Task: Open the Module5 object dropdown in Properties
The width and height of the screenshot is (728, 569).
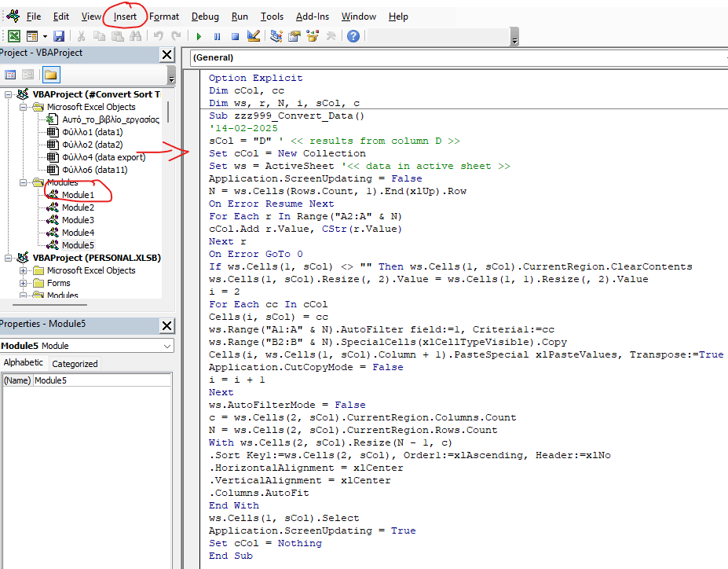Action: tap(167, 346)
